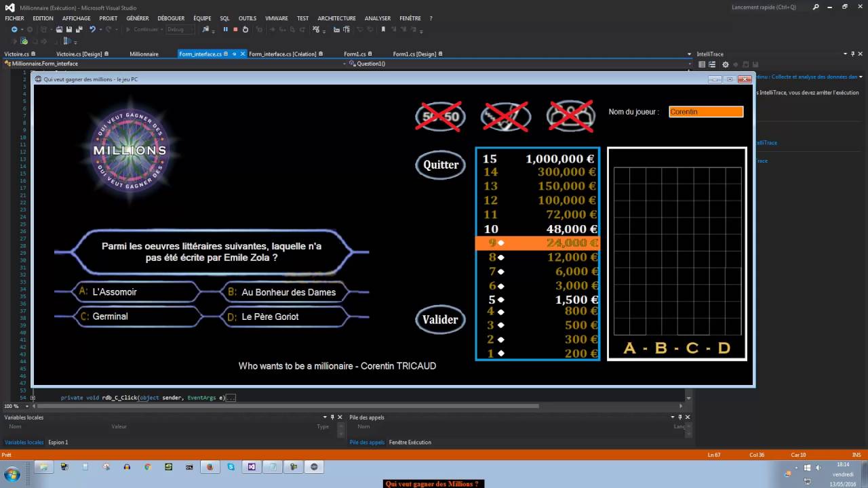The width and height of the screenshot is (868, 488).
Task: Click the 1,500 € prize level
Action: pos(538,299)
